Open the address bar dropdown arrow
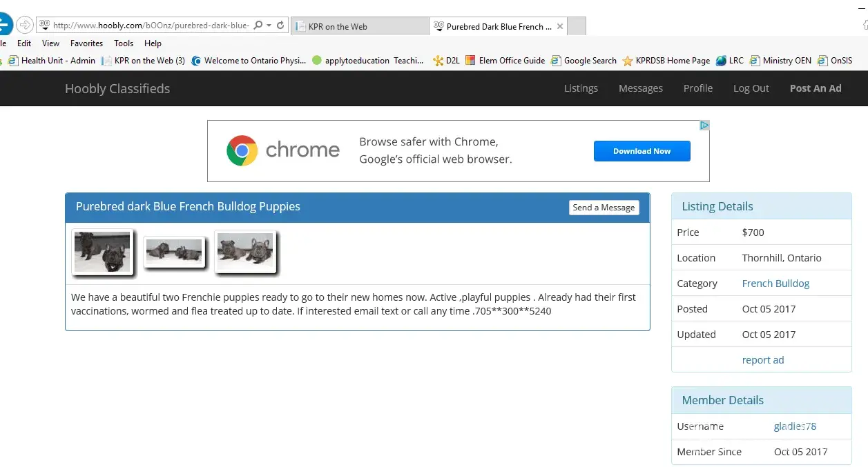The height and width of the screenshot is (467, 868). click(269, 26)
